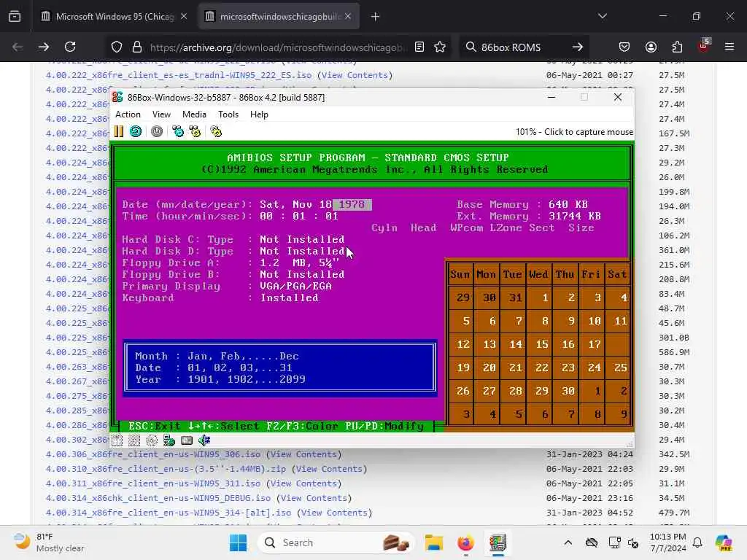The image size is (747, 560).
Task: Open the Windows Start button
Action: coord(239,542)
